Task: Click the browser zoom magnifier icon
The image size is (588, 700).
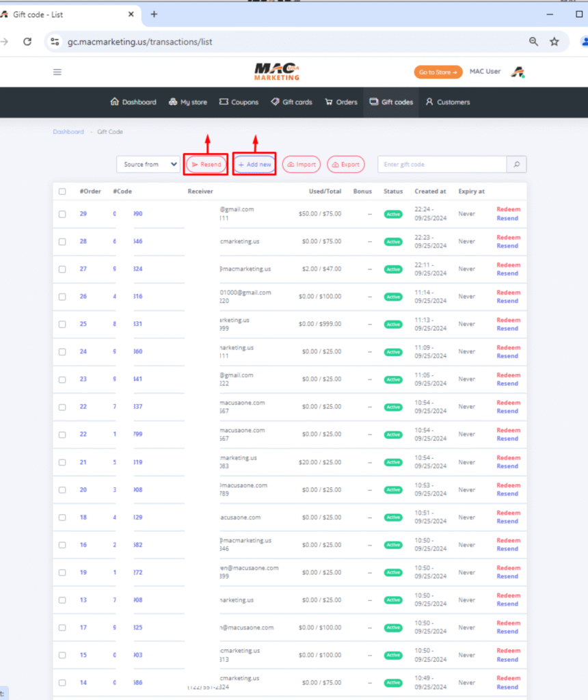Action: coord(533,42)
